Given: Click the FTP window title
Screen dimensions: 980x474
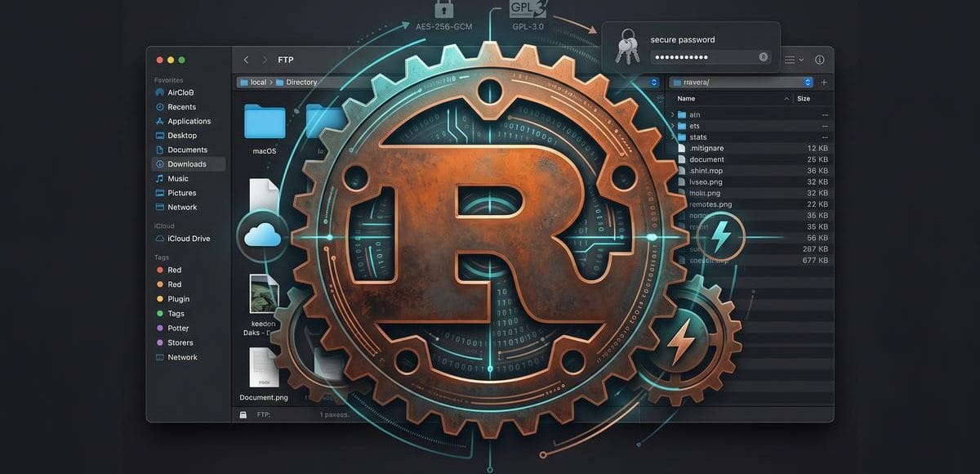Looking at the screenshot, I should (286, 60).
